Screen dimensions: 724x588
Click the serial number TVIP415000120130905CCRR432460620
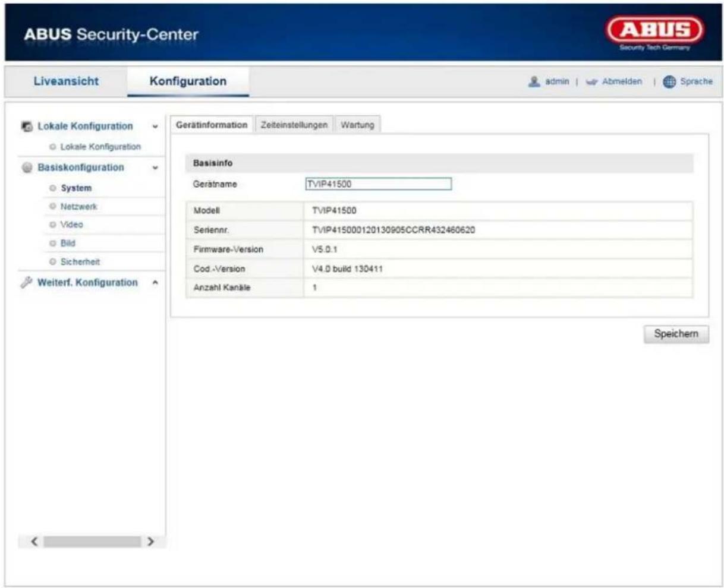(394, 230)
